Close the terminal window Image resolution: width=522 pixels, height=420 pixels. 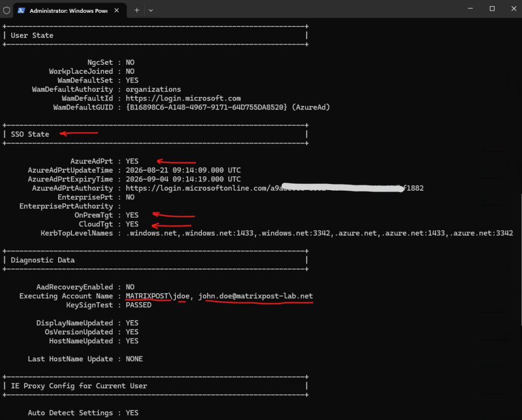point(514,9)
